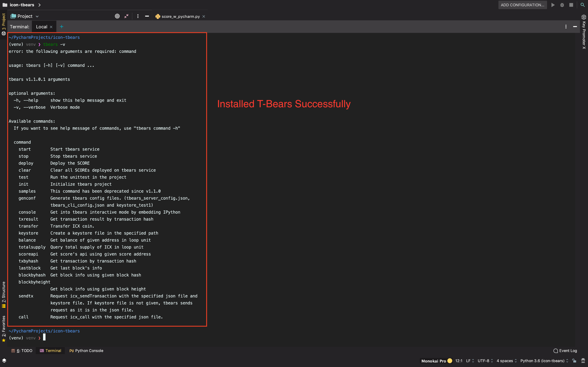Toggle tool window bars via bottom-left icon
Image resolution: width=588 pixels, height=367 pixels.
tap(4, 360)
